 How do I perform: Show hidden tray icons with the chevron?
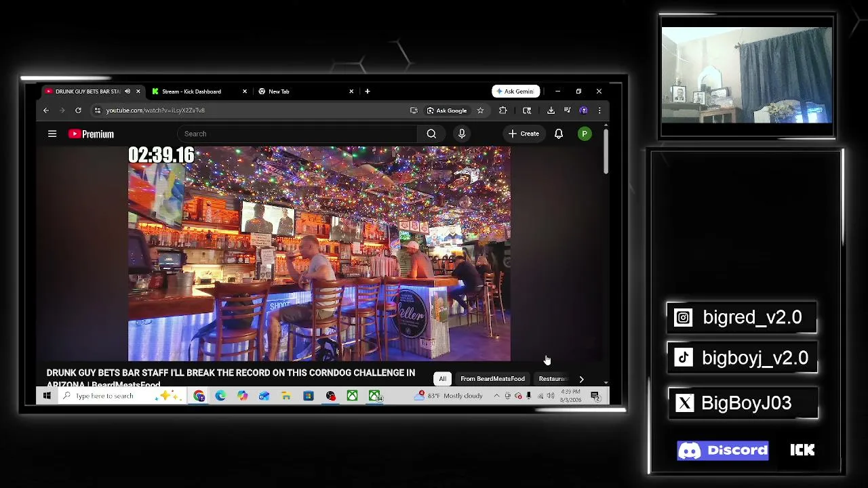496,396
